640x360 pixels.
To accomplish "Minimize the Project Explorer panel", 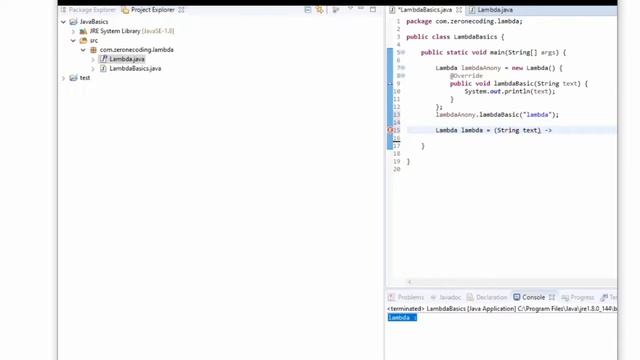I will (x=361, y=9).
